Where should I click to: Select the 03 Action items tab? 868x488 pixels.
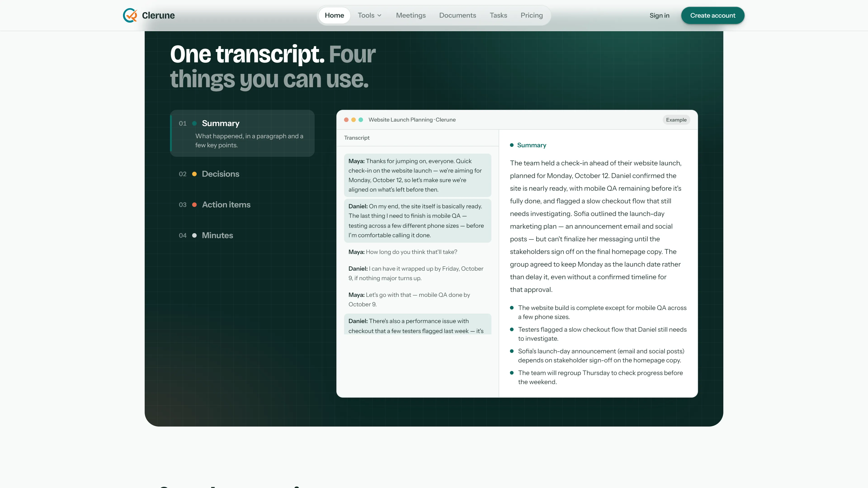pos(242,204)
